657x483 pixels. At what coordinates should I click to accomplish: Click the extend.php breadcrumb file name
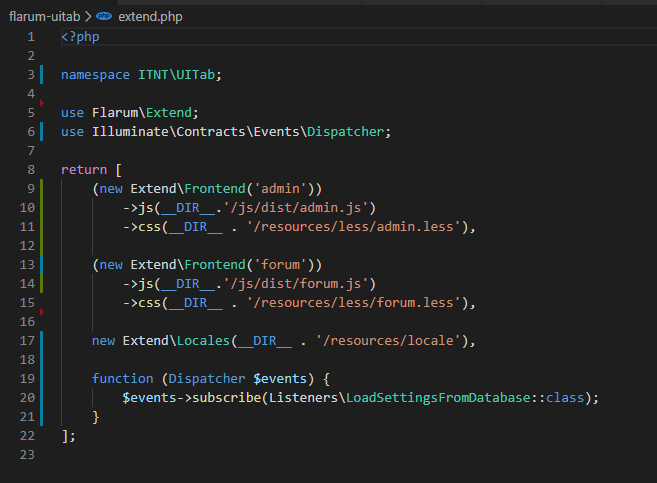tap(150, 17)
